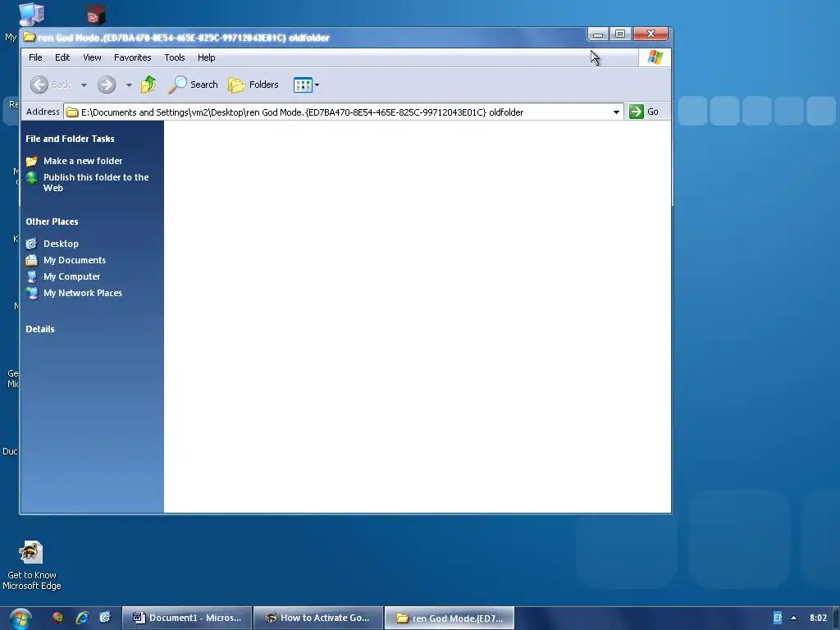
Task: Open the Help menu
Action: point(206,57)
